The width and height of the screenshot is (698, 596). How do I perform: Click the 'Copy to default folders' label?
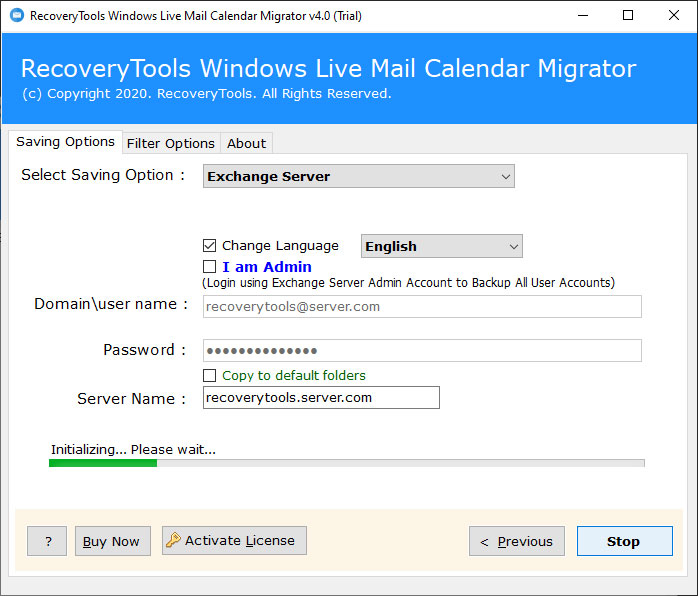(294, 375)
